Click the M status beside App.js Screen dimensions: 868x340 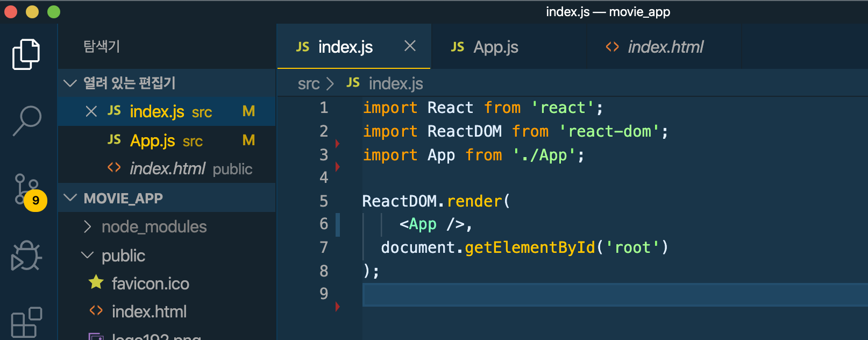tap(248, 140)
